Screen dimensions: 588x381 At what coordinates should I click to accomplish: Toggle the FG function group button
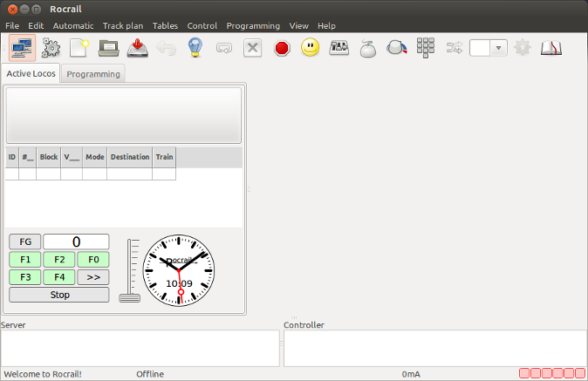(x=25, y=242)
